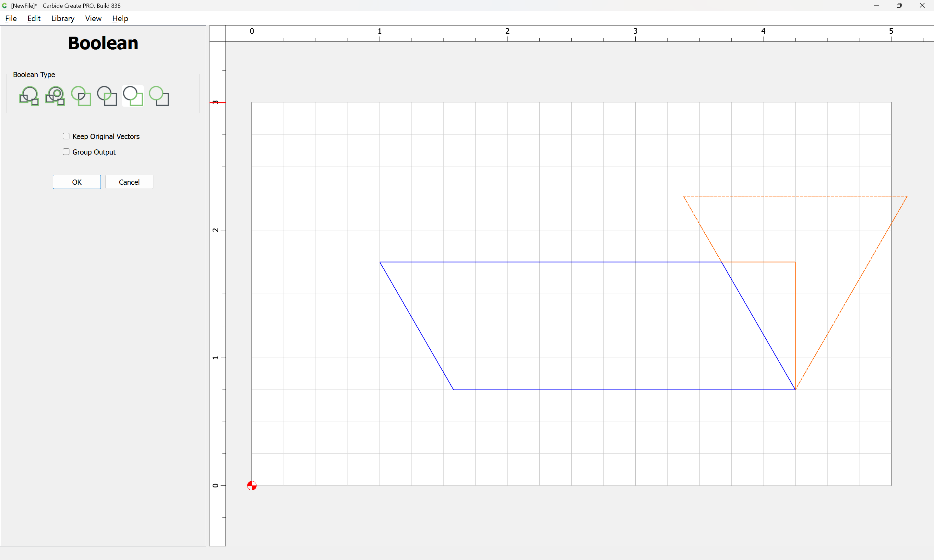This screenshot has height=560, width=934.
Task: Choose union-with-inner-holes boolean type icon
Action: [x=55, y=96]
